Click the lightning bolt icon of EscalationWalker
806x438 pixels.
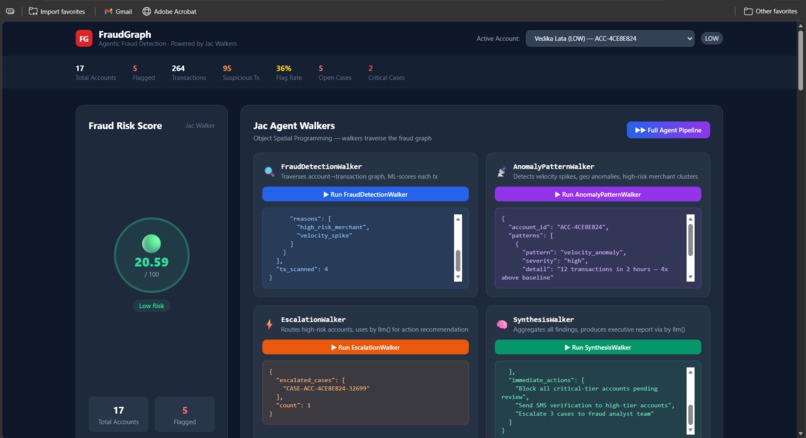[x=269, y=324]
